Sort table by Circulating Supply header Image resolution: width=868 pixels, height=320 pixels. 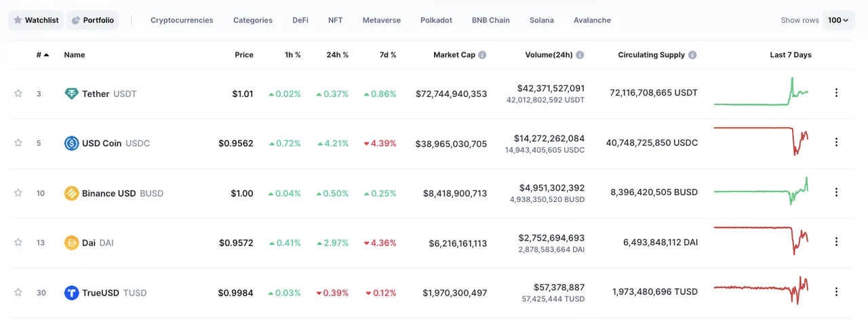point(652,55)
